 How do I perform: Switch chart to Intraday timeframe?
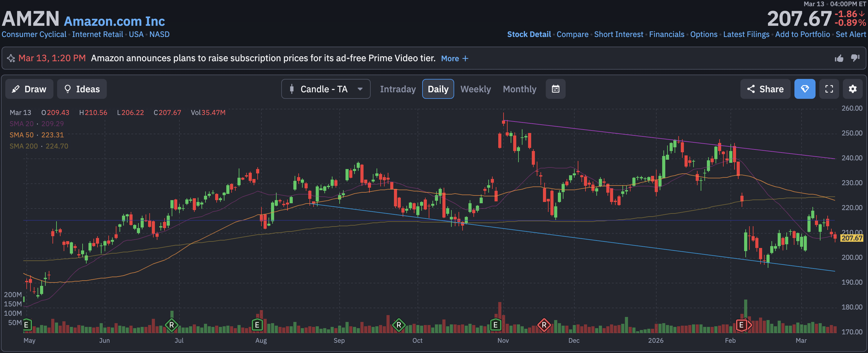tap(398, 89)
